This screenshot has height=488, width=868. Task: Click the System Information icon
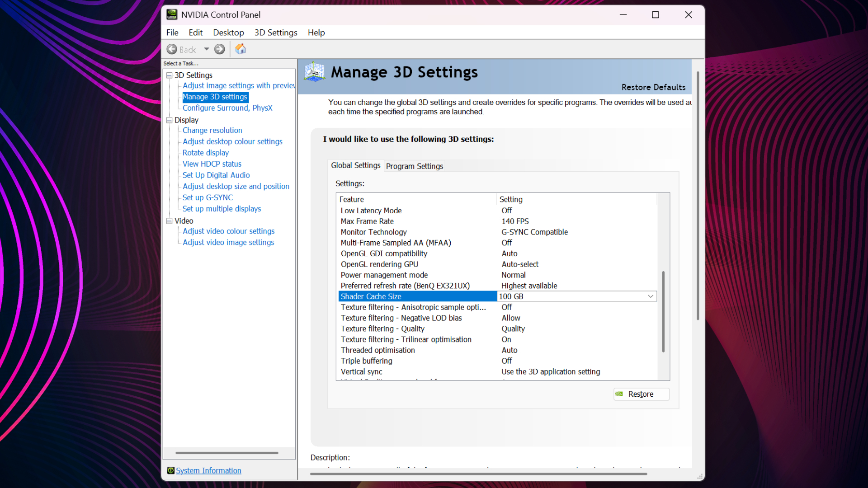170,470
